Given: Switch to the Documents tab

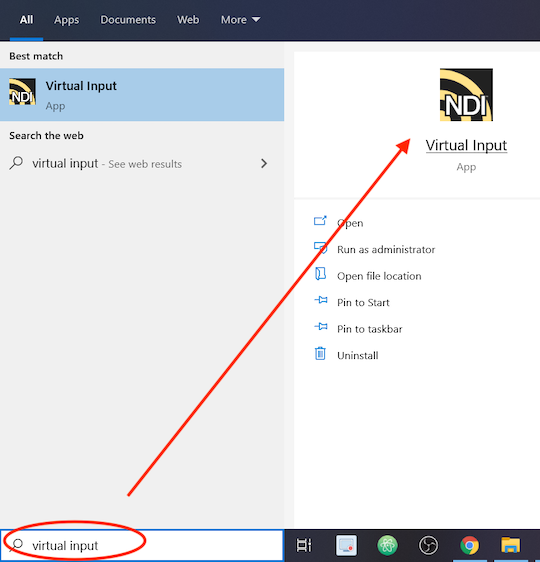Looking at the screenshot, I should pos(128,20).
